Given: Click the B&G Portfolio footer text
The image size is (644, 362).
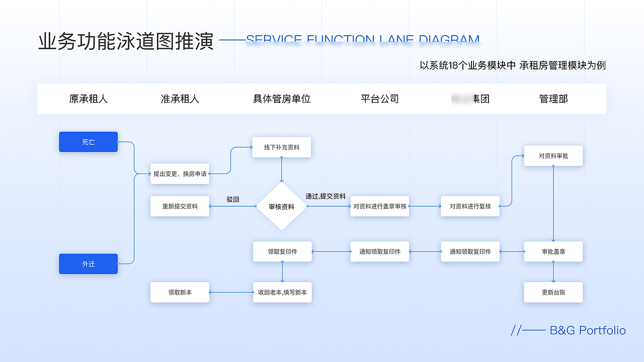Looking at the screenshot, I should (588, 330).
